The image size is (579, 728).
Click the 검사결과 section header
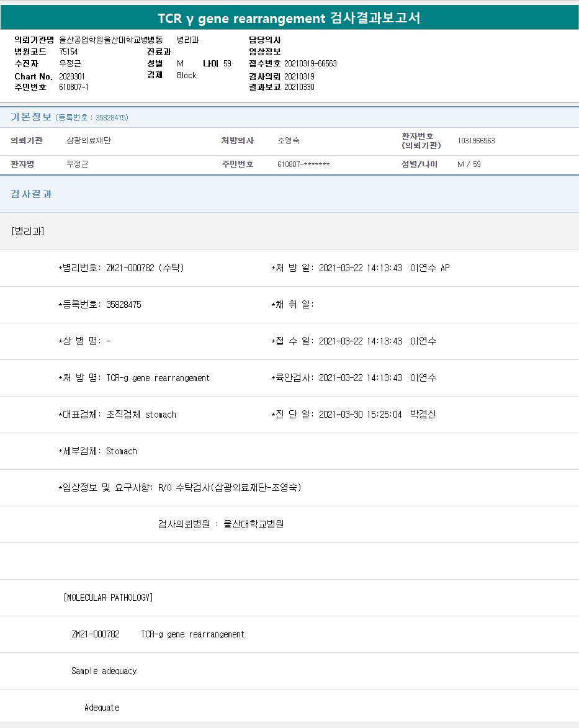(32, 194)
